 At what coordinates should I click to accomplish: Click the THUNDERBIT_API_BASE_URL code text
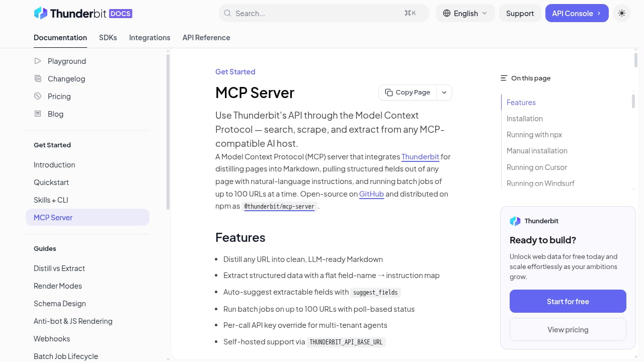(x=346, y=342)
